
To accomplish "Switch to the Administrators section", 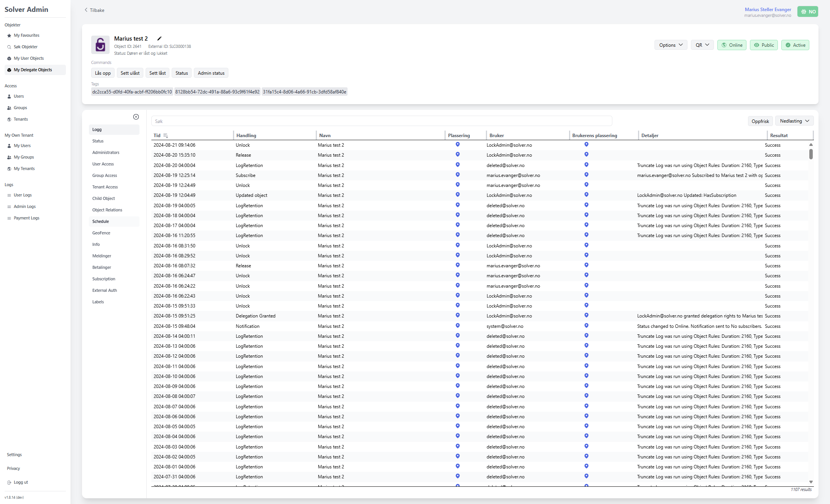I will [114, 152].
